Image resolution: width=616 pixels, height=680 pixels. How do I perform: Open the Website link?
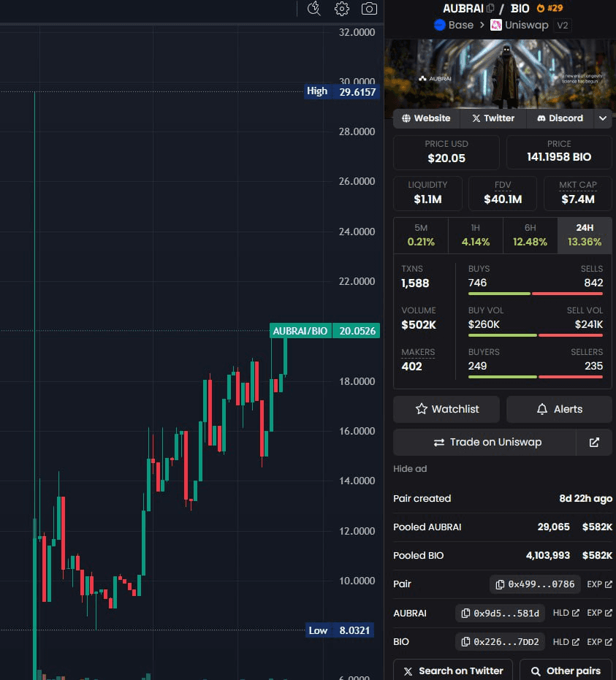pos(427,118)
